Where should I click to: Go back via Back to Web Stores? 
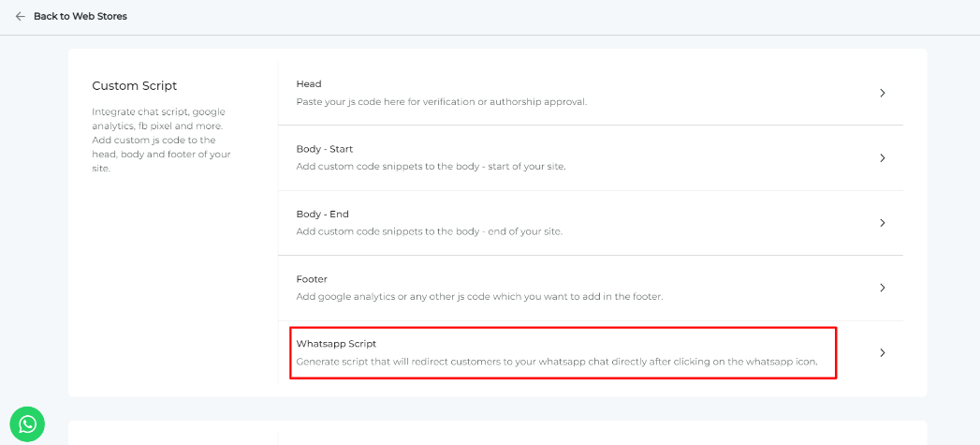(80, 16)
